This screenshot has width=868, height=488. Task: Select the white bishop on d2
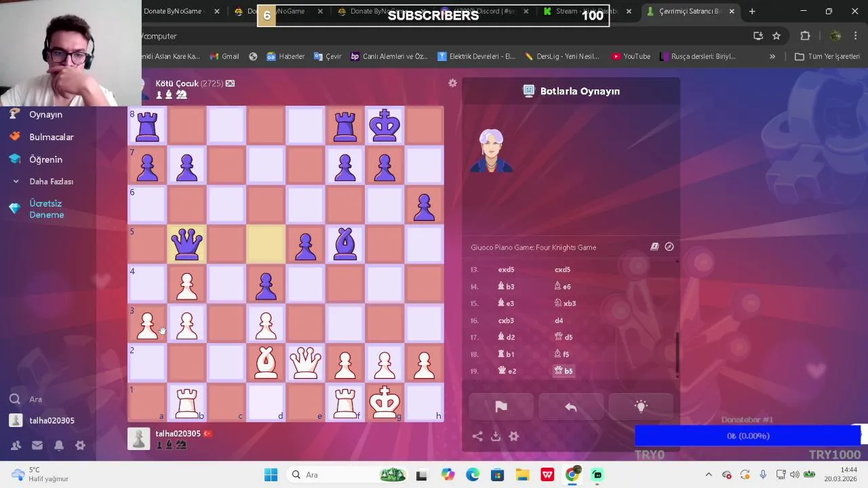tap(266, 363)
